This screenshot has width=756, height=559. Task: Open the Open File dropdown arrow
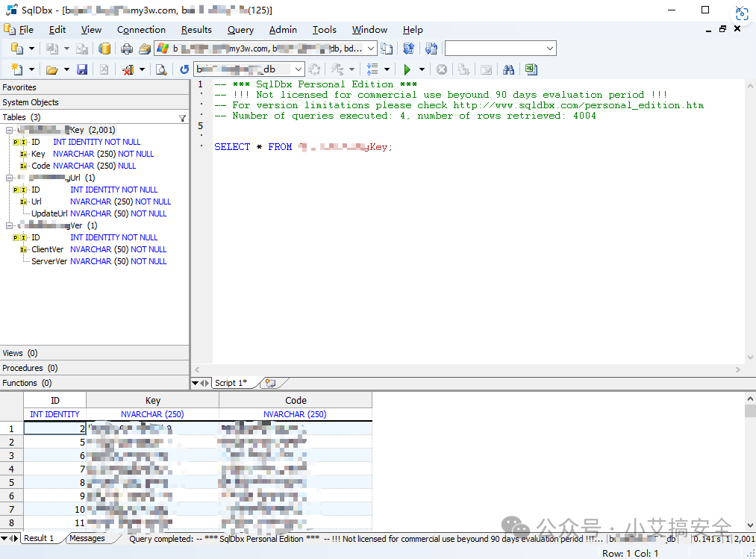click(66, 69)
